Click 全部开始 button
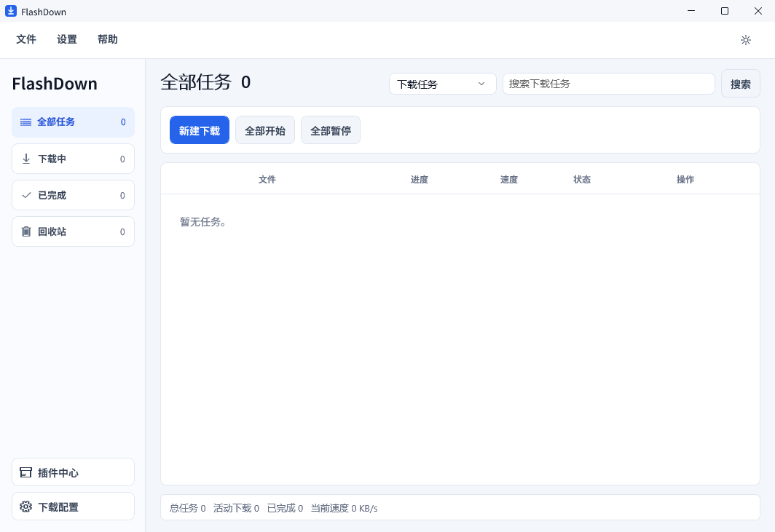The height and width of the screenshot is (532, 775). pos(265,130)
